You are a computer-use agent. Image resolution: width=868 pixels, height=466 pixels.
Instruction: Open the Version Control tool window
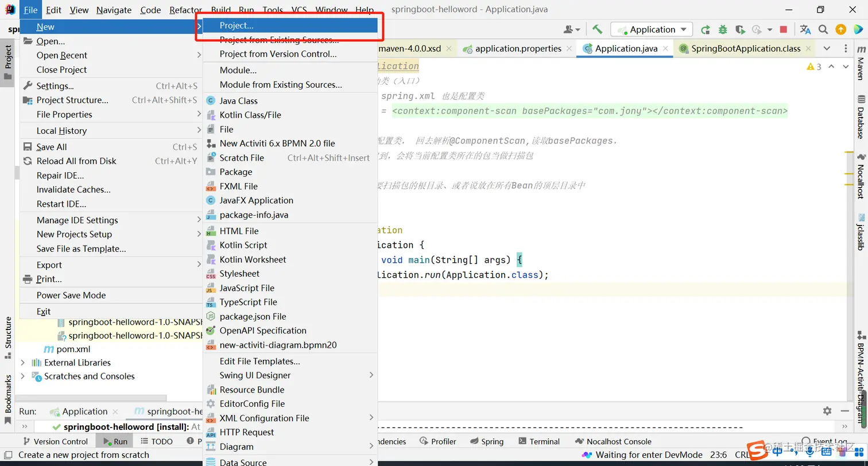pos(55,441)
